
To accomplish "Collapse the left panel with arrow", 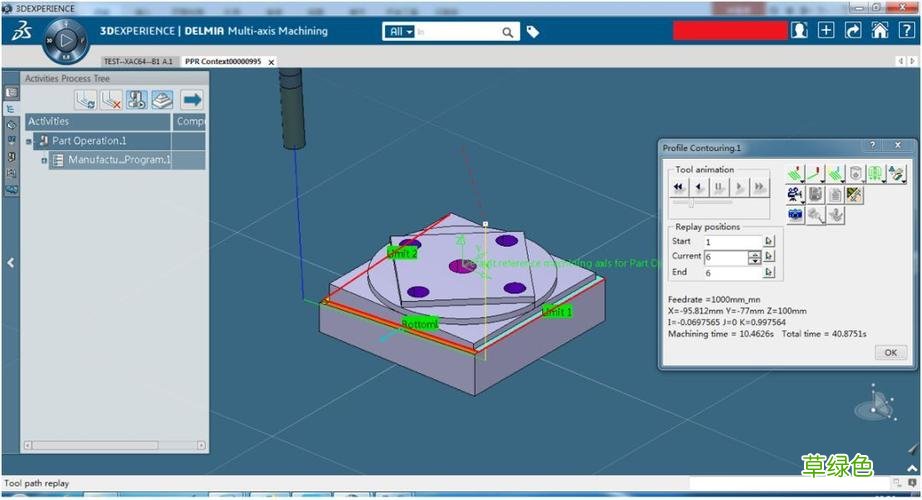I will click(x=10, y=263).
